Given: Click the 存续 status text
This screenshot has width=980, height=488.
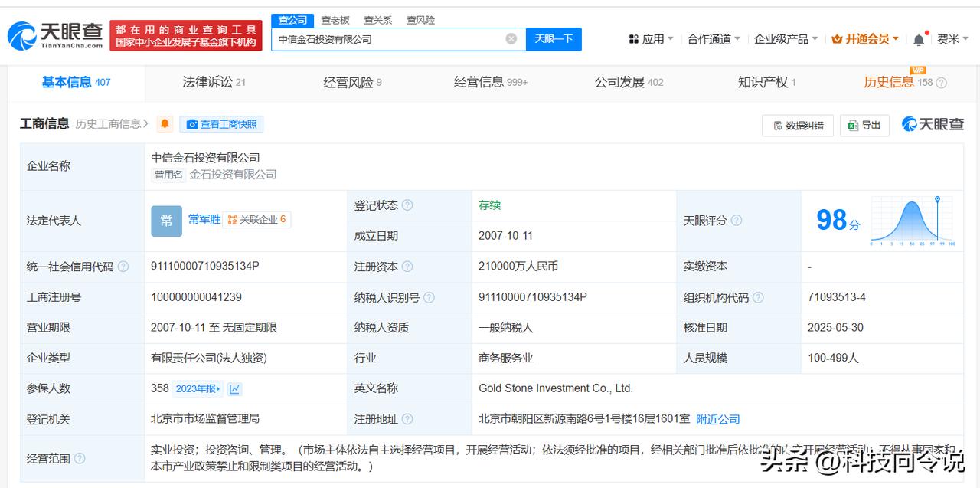Looking at the screenshot, I should [490, 205].
